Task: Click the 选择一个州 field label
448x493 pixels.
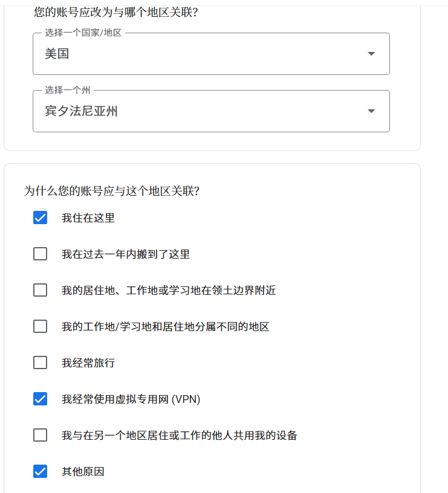Action: pos(67,91)
